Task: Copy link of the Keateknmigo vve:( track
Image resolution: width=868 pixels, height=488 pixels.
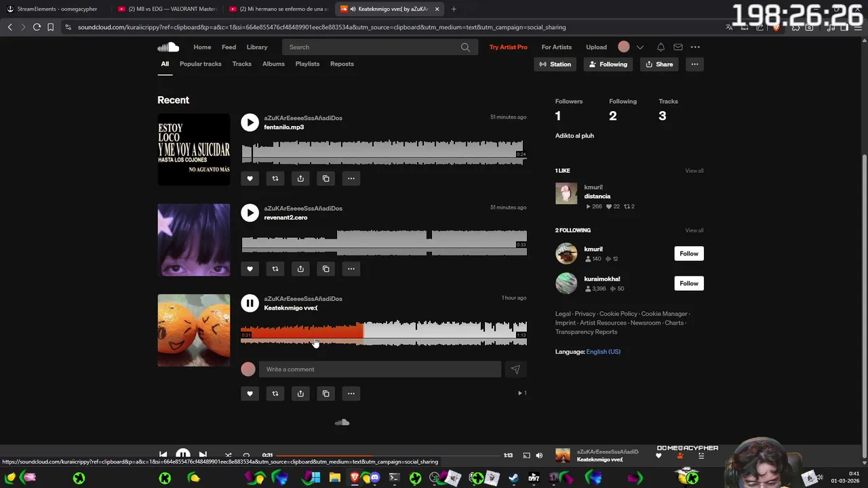Action: point(326,393)
